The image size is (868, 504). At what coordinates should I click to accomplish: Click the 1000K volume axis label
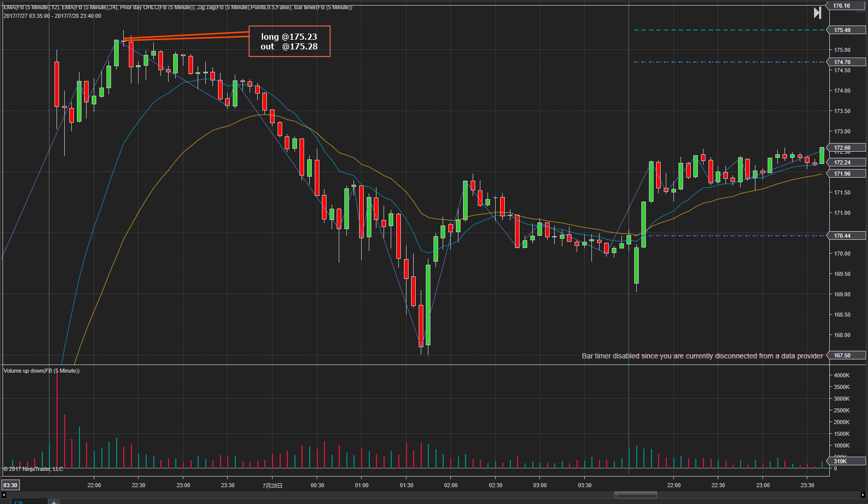[x=842, y=445]
